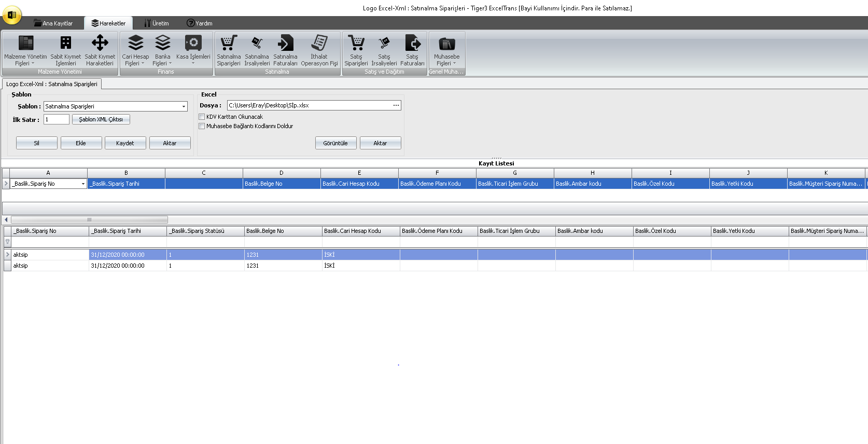Open Satınalma Faturaları
Viewport: 868px width, 444px height.
[x=286, y=50]
